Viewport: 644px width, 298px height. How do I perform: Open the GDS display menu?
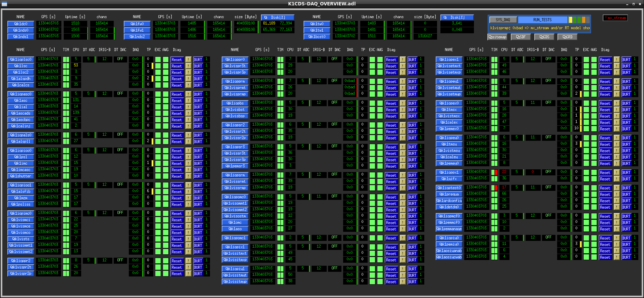544,37
